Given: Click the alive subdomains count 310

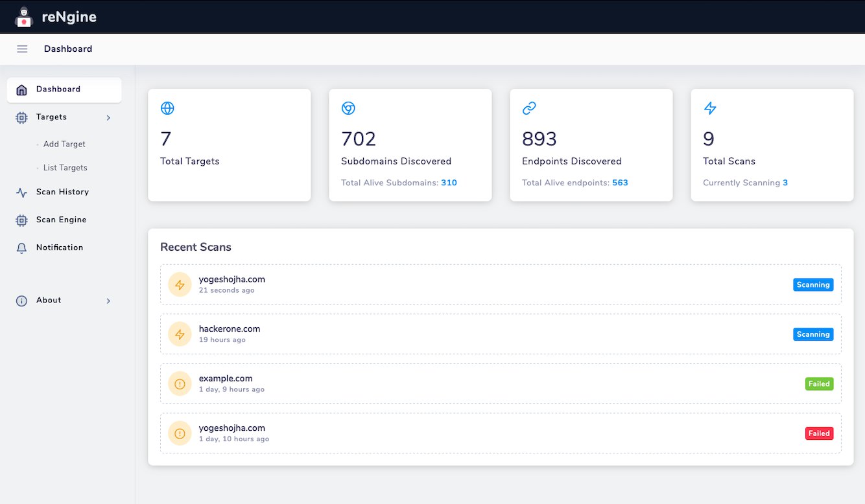Looking at the screenshot, I should pyautogui.click(x=449, y=183).
